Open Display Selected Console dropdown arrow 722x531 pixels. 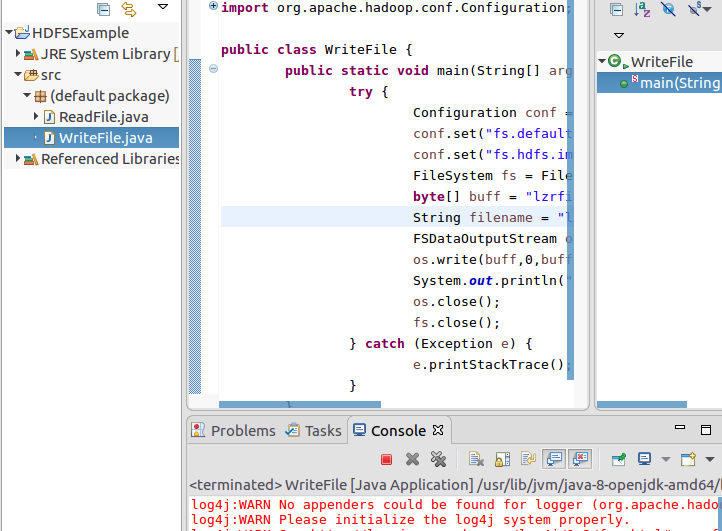point(665,459)
